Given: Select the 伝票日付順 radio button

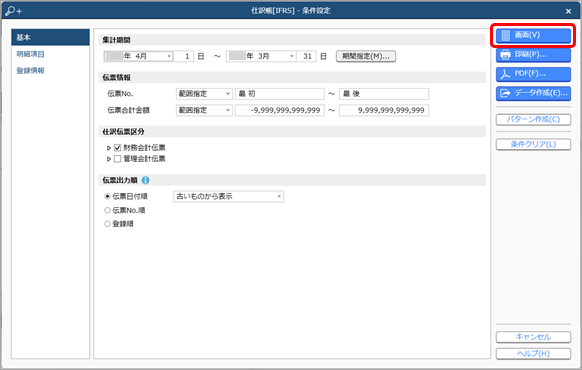Looking at the screenshot, I should click(x=107, y=196).
